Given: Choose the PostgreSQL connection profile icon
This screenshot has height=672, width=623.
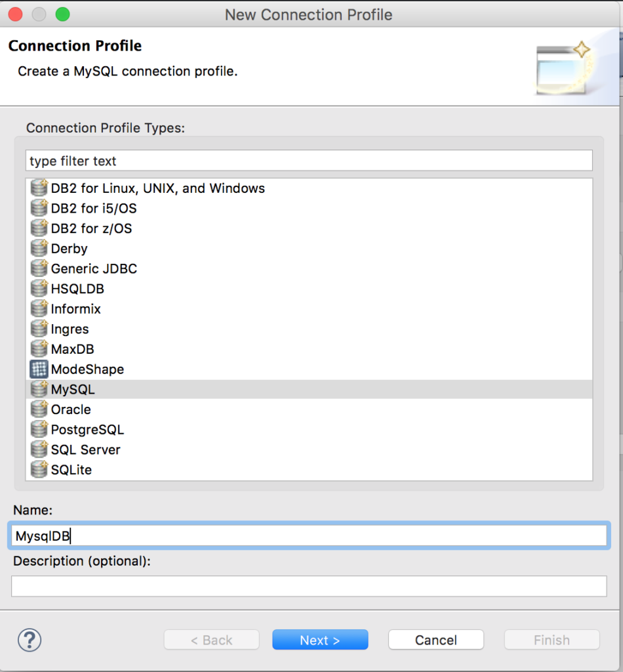Looking at the screenshot, I should click(x=38, y=429).
